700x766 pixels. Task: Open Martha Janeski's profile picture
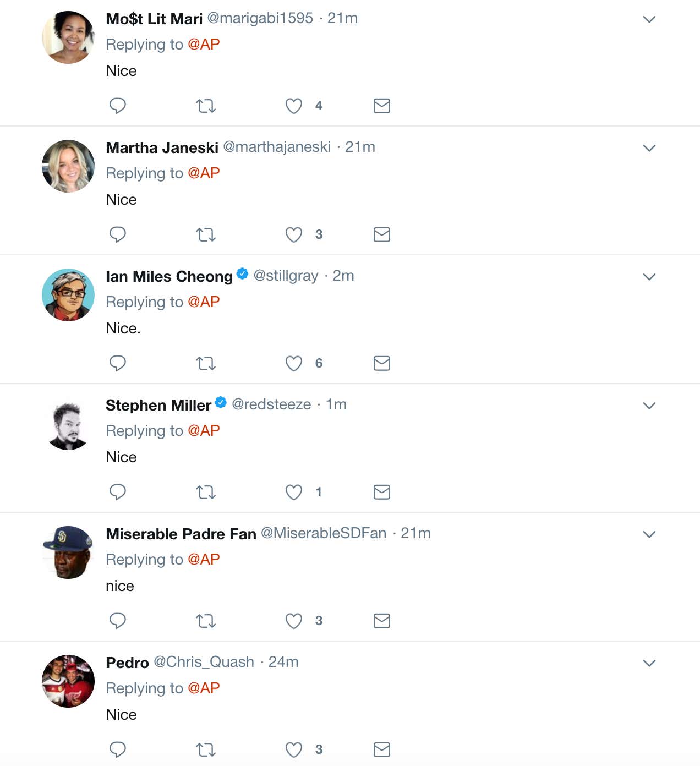[x=68, y=166]
